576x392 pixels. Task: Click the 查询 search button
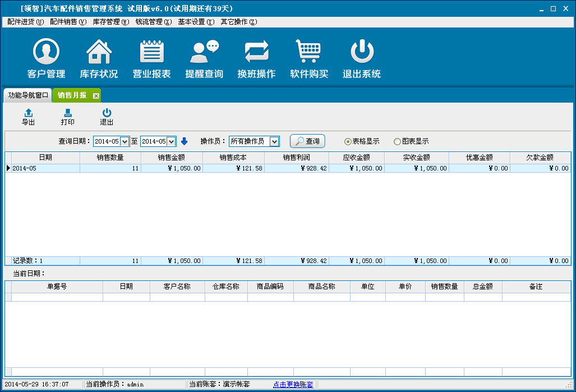click(x=307, y=141)
